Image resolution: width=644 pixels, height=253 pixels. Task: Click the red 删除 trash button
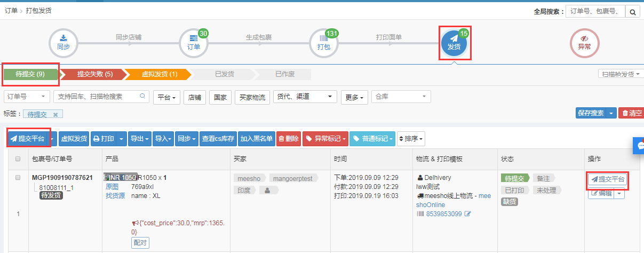(289, 139)
